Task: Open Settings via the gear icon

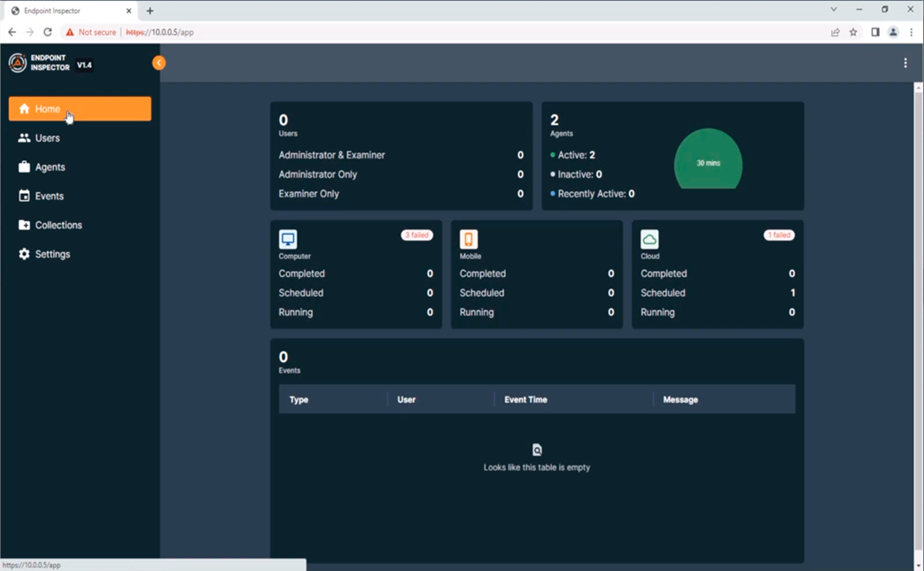Action: click(24, 254)
